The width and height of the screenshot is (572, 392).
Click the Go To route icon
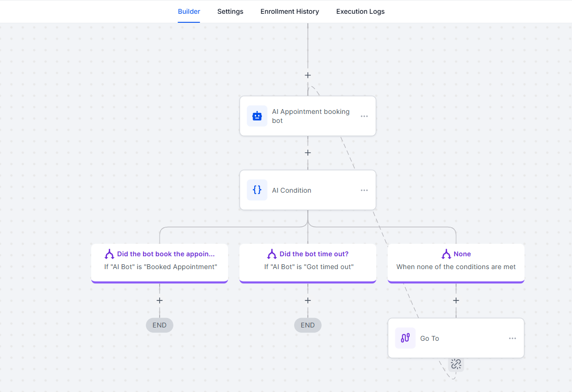pyautogui.click(x=405, y=338)
